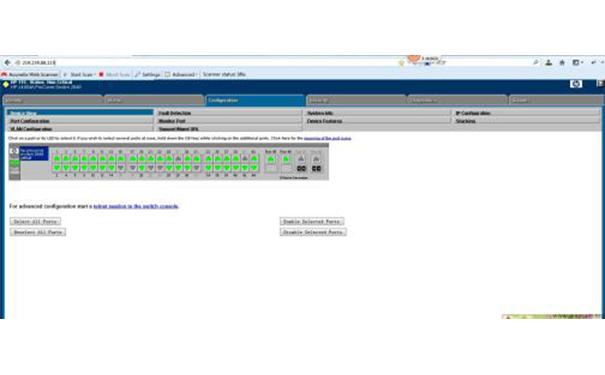Click the Abort Scan red stop icon
This screenshot has width=605, height=375.
(x=101, y=74)
